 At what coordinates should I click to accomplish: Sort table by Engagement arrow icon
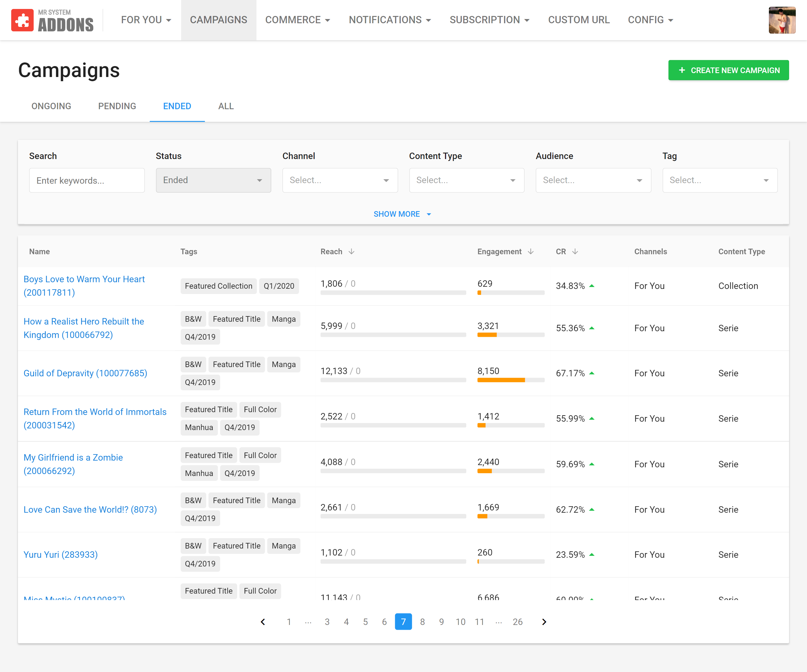(x=531, y=251)
